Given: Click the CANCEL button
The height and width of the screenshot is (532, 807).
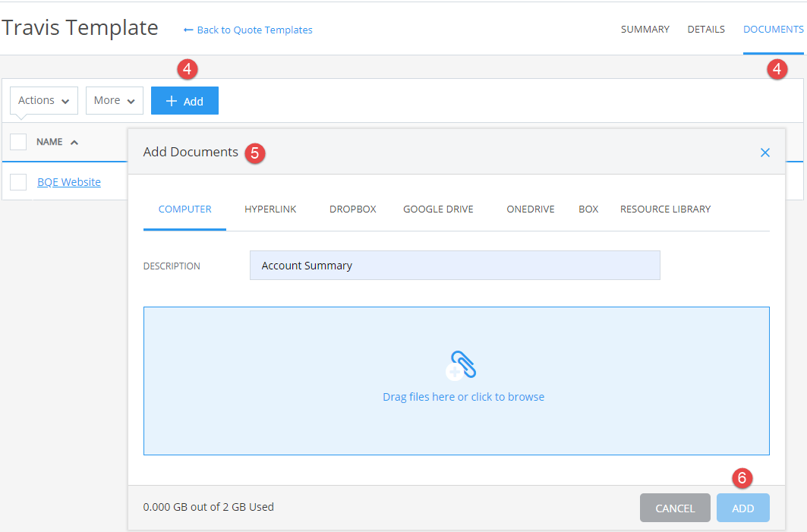Looking at the screenshot, I should 675,508.
